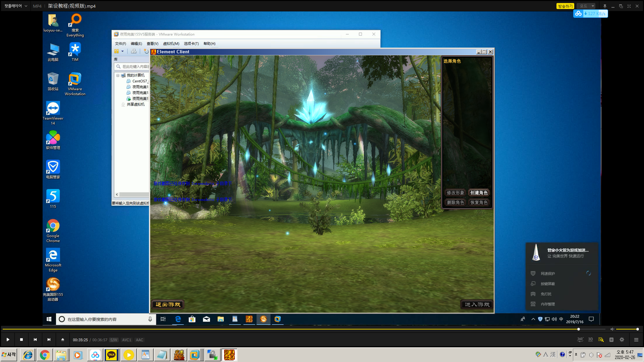This screenshot has height=362, width=644.
Task: Click the speaker mute icon near volume slider
Action: point(612,329)
